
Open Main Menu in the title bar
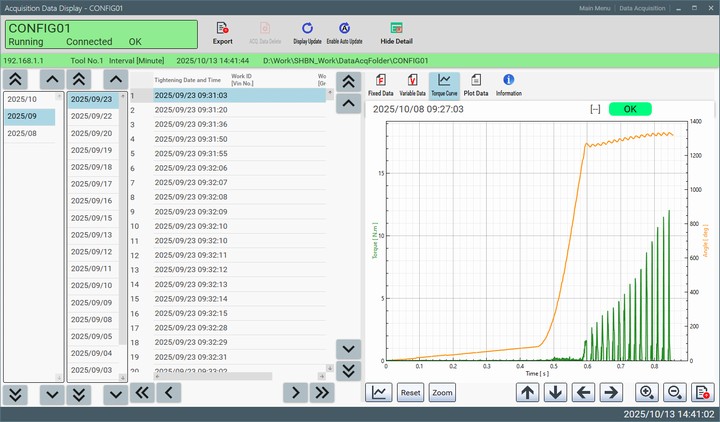(x=596, y=8)
